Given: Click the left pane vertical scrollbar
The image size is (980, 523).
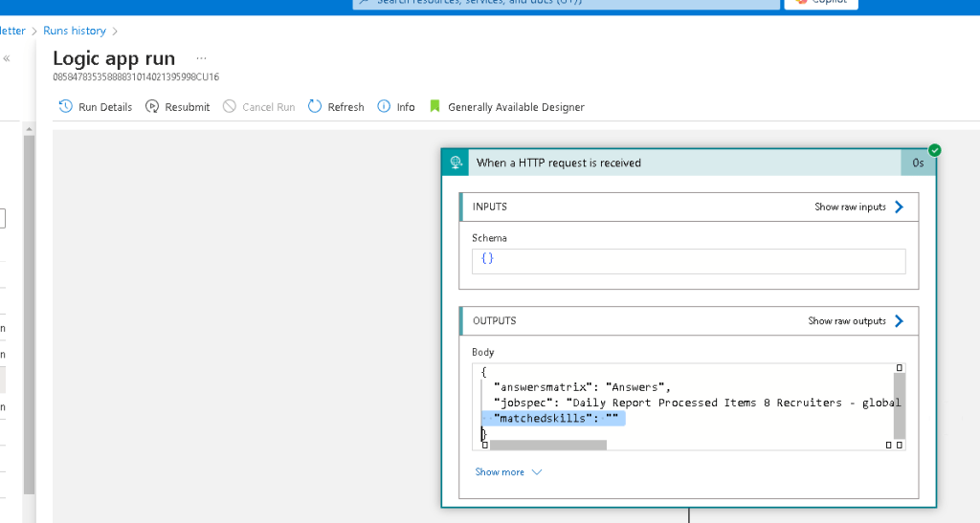Looking at the screenshot, I should click(x=29, y=316).
